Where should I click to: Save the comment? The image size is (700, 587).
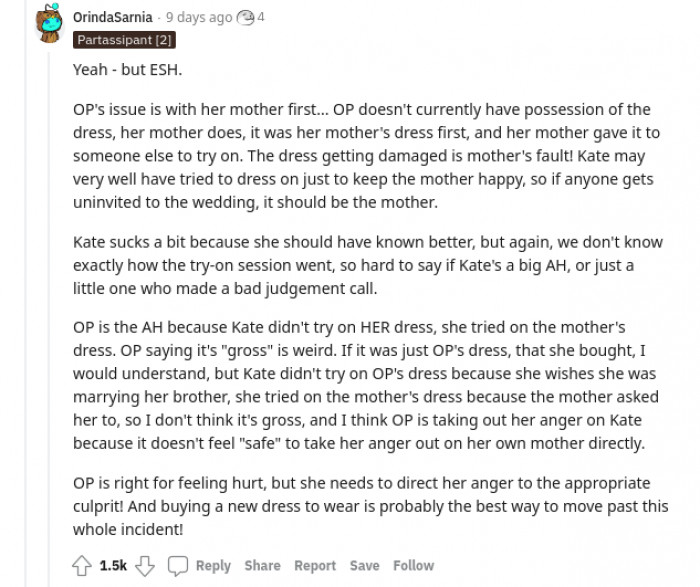click(364, 566)
